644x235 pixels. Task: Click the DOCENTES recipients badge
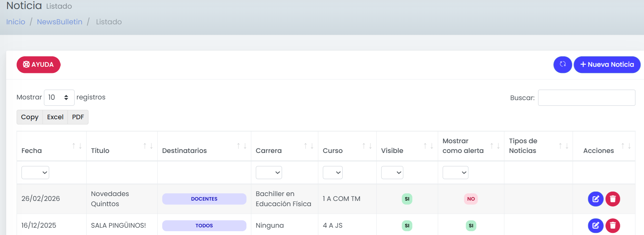coord(204,199)
